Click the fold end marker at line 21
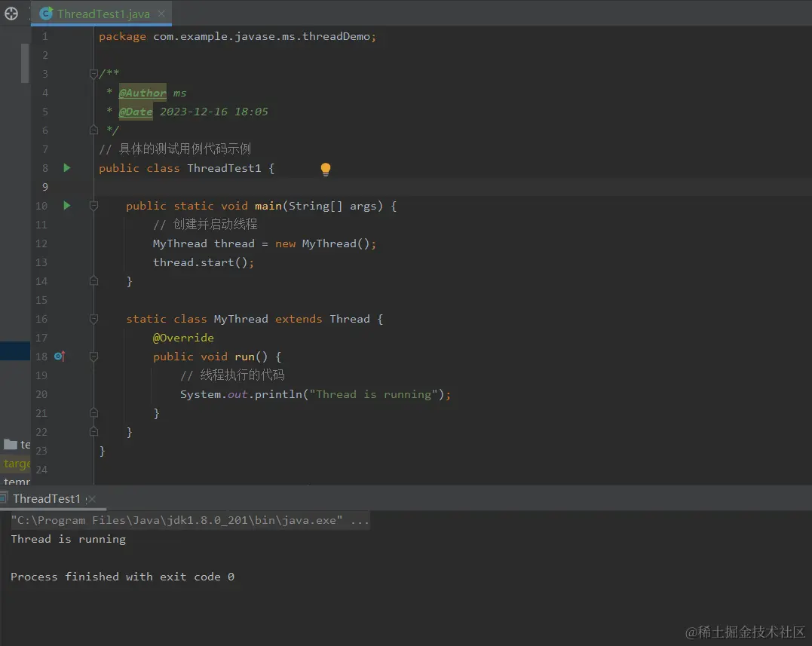The image size is (812, 646). click(x=93, y=413)
